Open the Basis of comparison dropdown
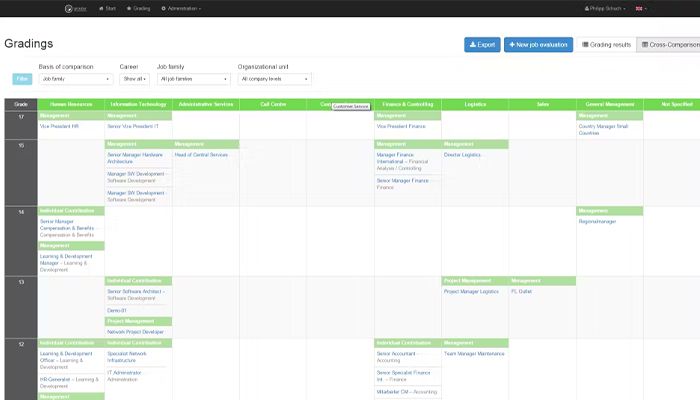Screen dimensions: 700x400 pos(76,79)
